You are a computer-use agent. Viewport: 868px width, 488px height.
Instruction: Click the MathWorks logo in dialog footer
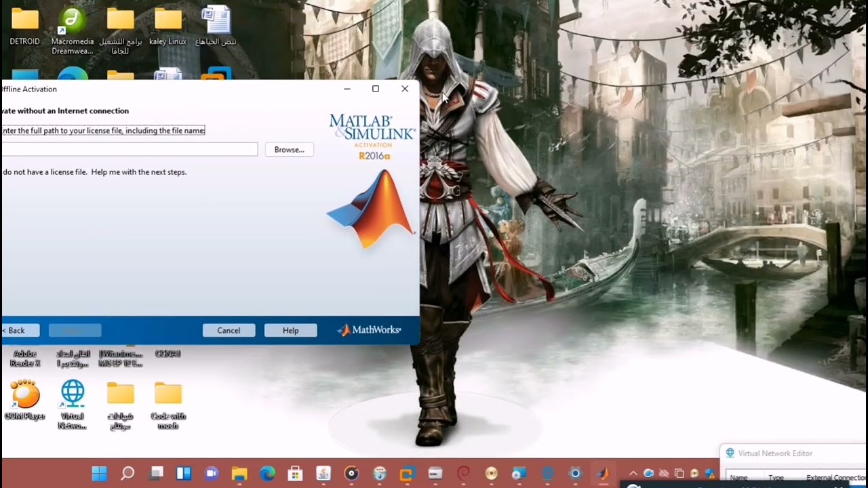tap(370, 330)
